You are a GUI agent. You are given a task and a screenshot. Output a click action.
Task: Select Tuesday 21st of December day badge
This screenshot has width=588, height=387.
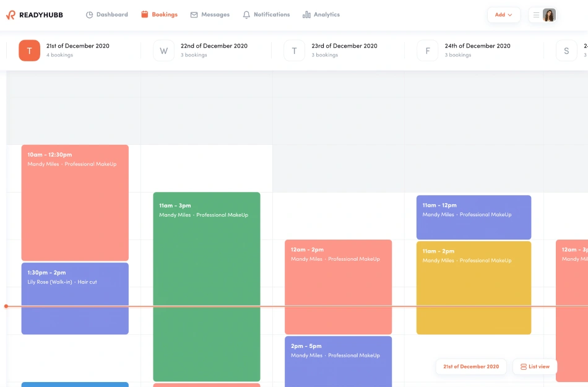(x=29, y=51)
